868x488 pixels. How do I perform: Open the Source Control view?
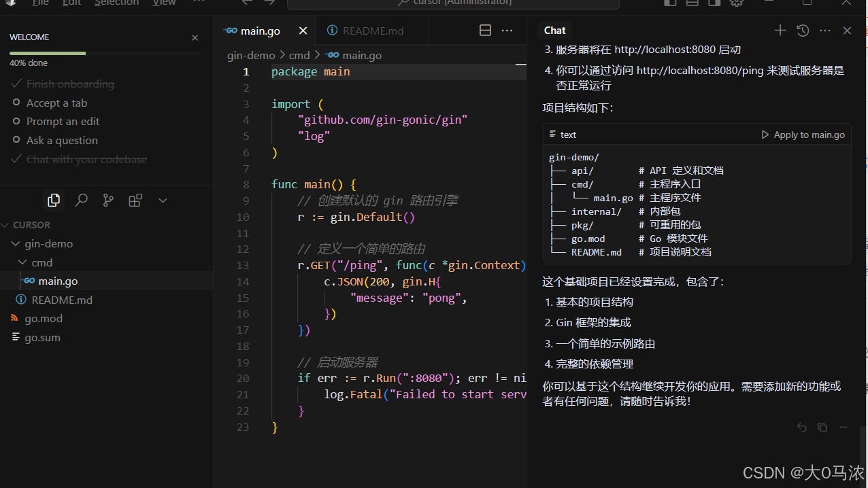click(x=108, y=200)
